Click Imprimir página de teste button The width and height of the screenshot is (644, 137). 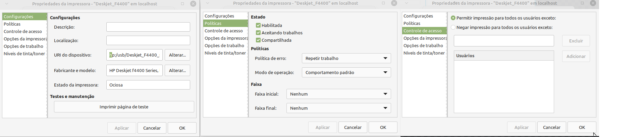[124, 107]
